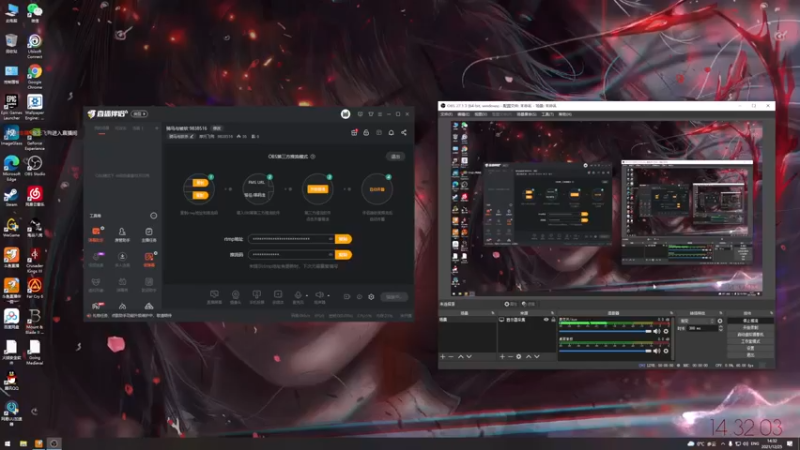Click Start Recording in OBS controls

click(x=750, y=328)
